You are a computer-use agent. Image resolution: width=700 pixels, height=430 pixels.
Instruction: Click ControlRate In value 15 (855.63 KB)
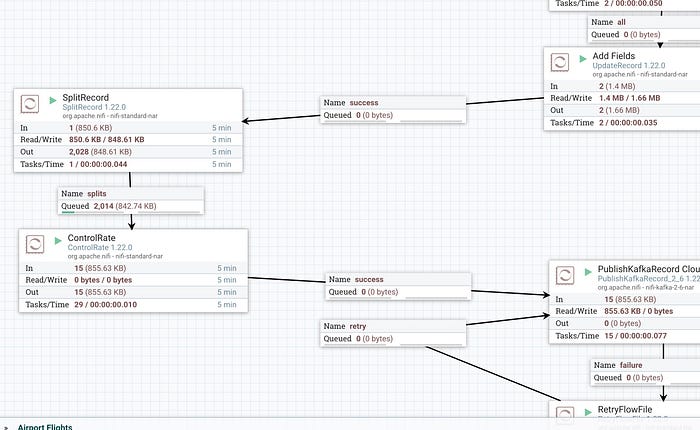point(100,268)
